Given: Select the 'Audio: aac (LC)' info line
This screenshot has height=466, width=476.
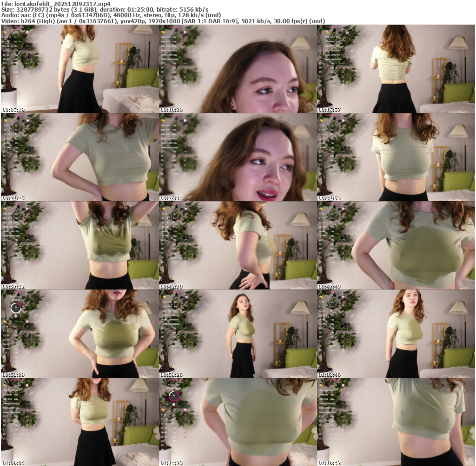Looking at the screenshot, I should [x=111, y=15].
